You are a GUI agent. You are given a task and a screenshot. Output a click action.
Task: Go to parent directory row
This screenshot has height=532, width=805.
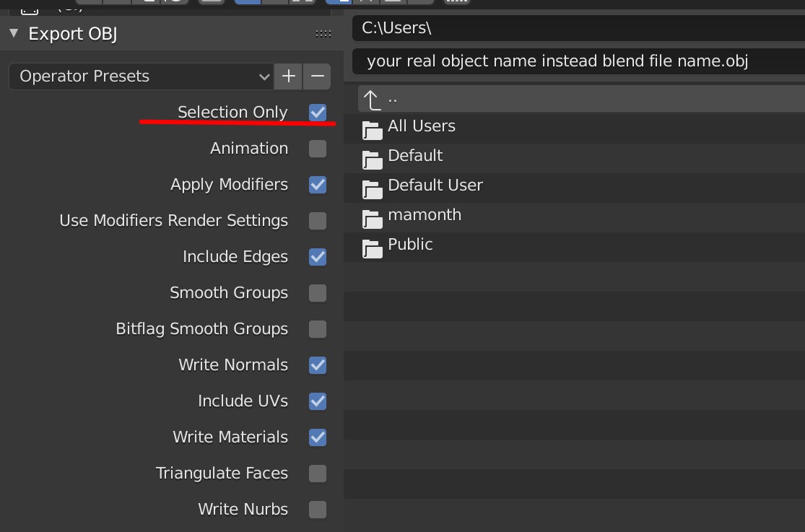581,99
